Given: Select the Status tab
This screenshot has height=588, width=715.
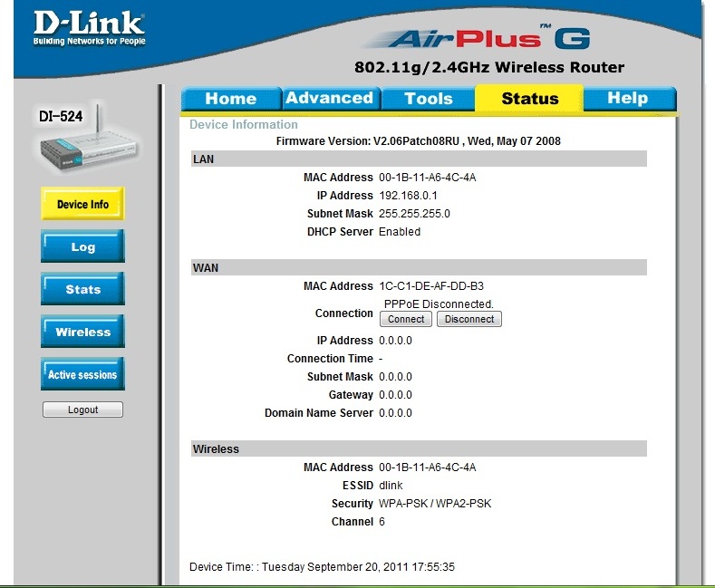Looking at the screenshot, I should pyautogui.click(x=529, y=99).
